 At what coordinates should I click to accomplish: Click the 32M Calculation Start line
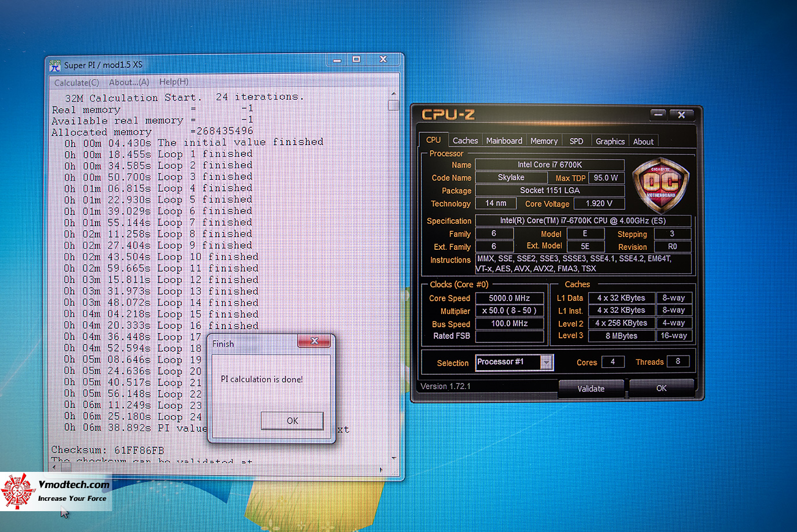[185, 97]
